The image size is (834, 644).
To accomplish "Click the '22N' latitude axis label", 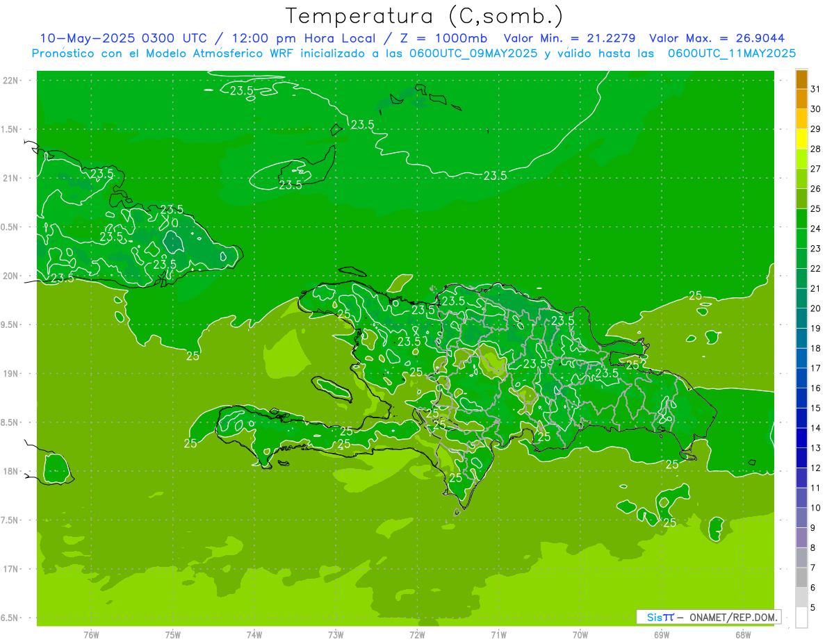I will pos(10,80).
